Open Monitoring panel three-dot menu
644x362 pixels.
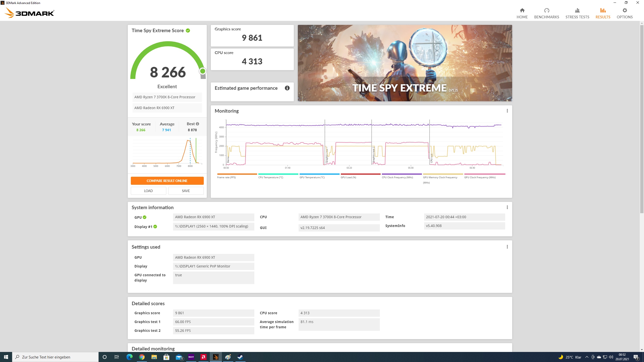click(507, 111)
